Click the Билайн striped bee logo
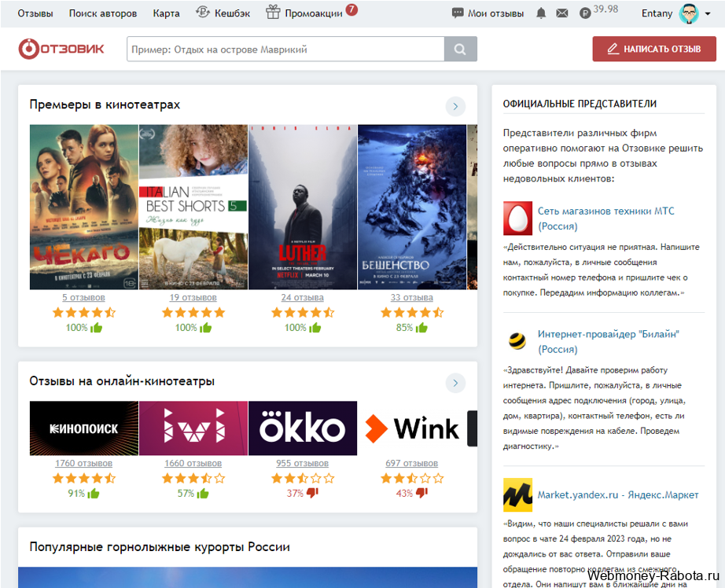Image resolution: width=725 pixels, height=588 pixels. click(517, 340)
